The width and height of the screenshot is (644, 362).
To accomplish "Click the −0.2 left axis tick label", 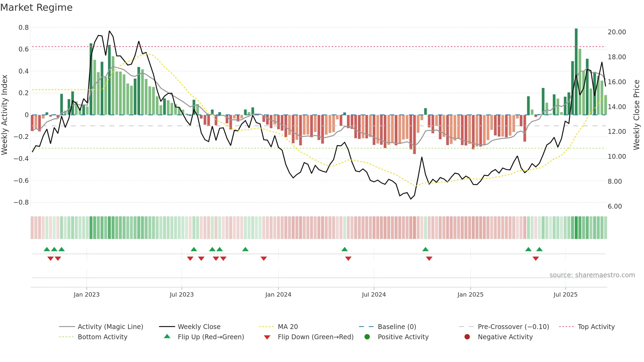I will click(x=21, y=136).
